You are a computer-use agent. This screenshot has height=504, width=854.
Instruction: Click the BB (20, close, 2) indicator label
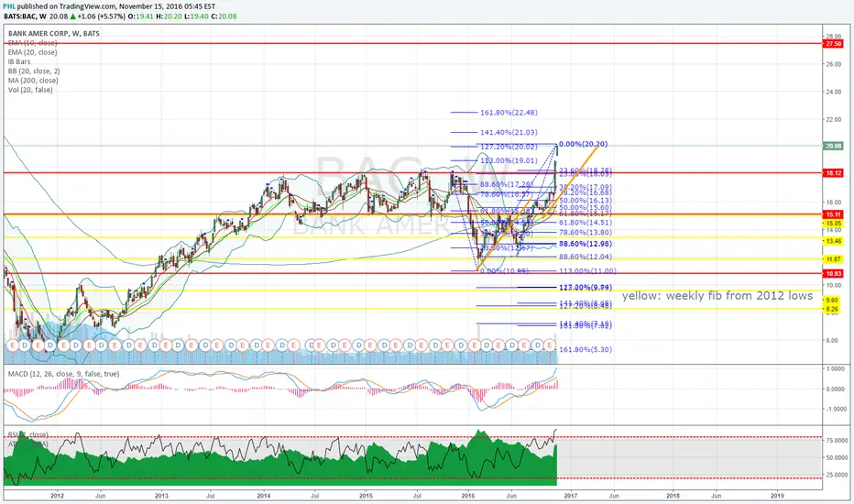(34, 71)
